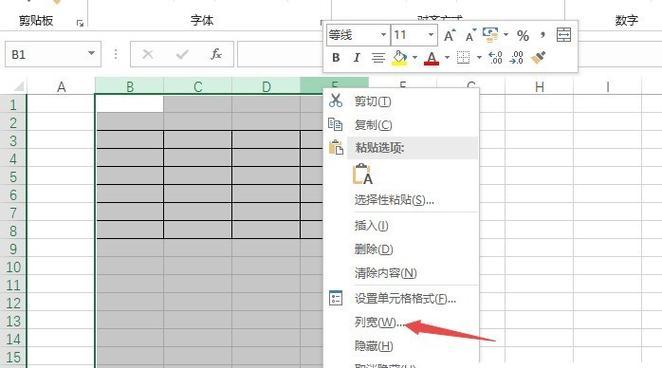Click the percent style icon
Viewport: 662px width, 368px height.
click(523, 35)
